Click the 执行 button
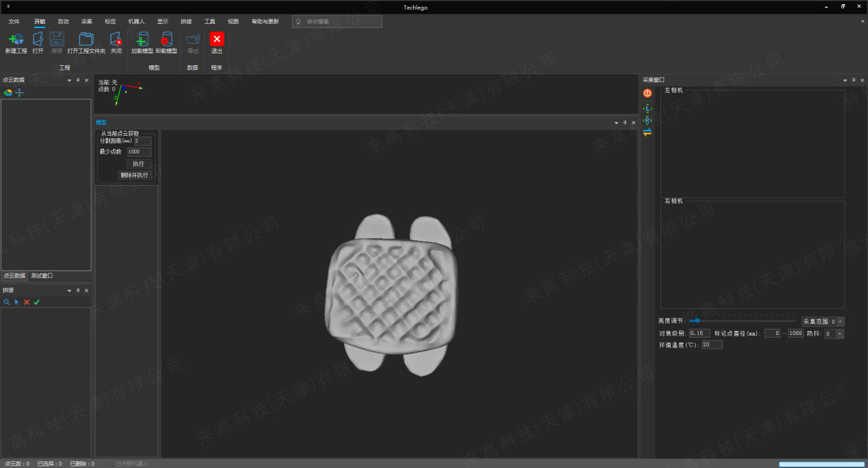 138,164
